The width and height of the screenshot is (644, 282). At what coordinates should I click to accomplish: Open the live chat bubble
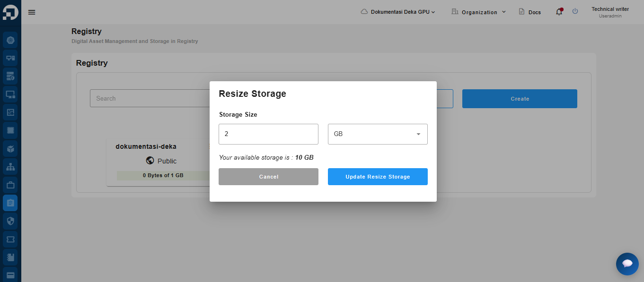[x=627, y=264]
